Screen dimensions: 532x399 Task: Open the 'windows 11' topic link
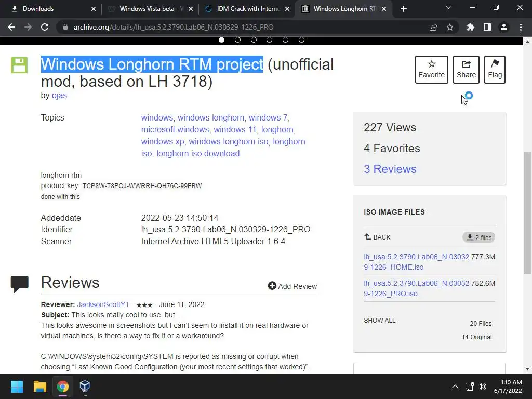(x=235, y=129)
